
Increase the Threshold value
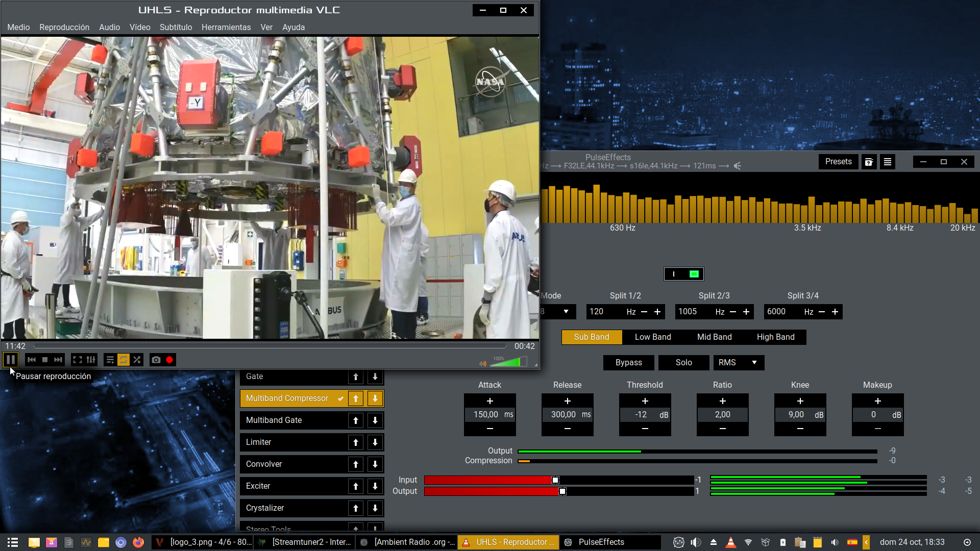point(645,401)
